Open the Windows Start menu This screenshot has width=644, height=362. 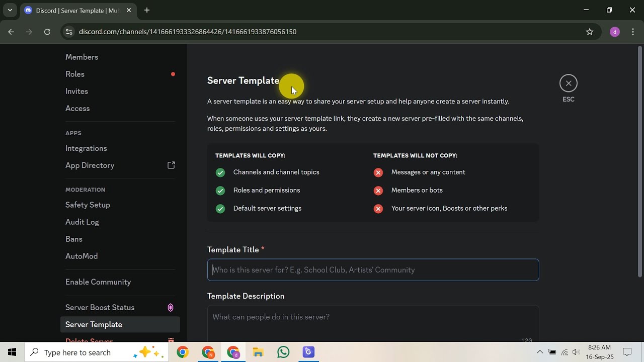pyautogui.click(x=12, y=352)
